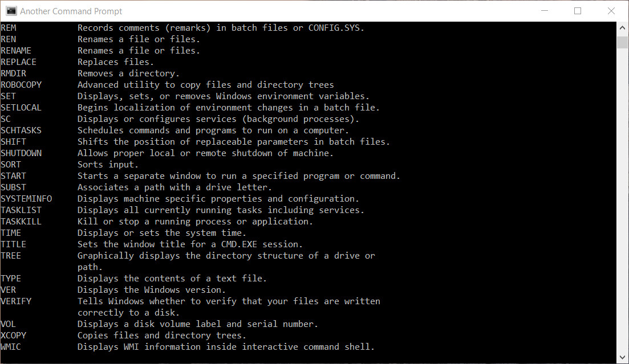Click the 'Displays the Windows version.' text
This screenshot has height=364, width=629.
pos(152,290)
